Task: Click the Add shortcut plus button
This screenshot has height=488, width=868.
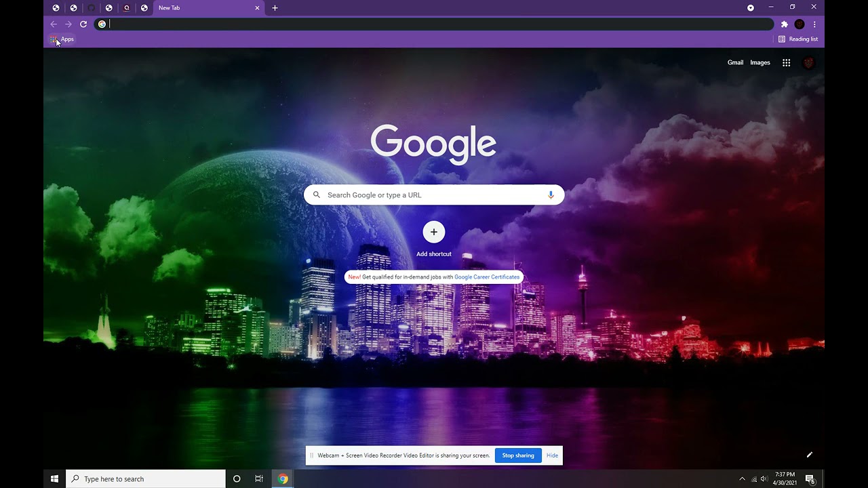Action: 434,232
